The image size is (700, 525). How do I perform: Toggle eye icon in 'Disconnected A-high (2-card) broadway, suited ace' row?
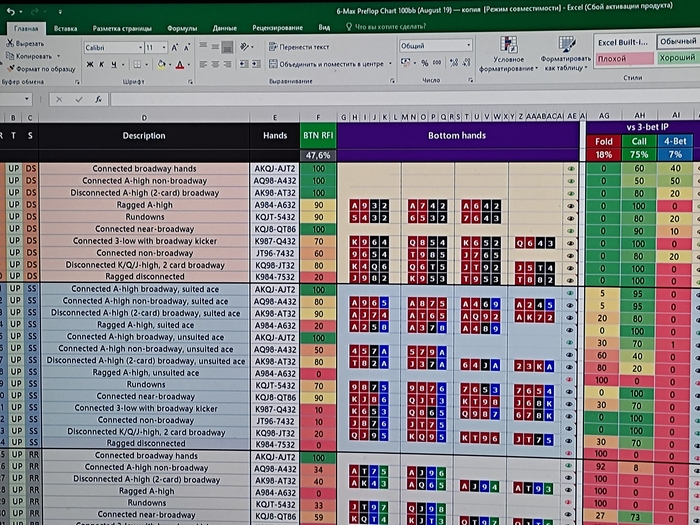coord(571,318)
